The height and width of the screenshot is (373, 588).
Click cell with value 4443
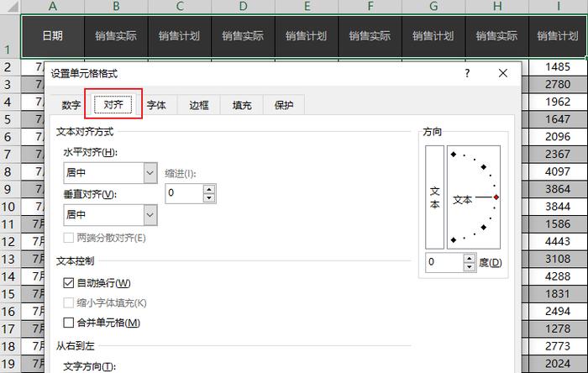point(558,241)
